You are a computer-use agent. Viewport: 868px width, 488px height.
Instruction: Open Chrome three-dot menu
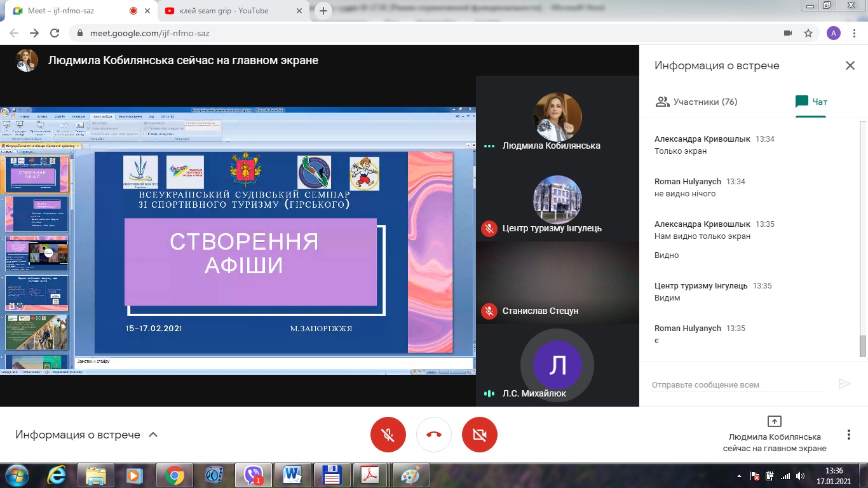click(x=855, y=33)
